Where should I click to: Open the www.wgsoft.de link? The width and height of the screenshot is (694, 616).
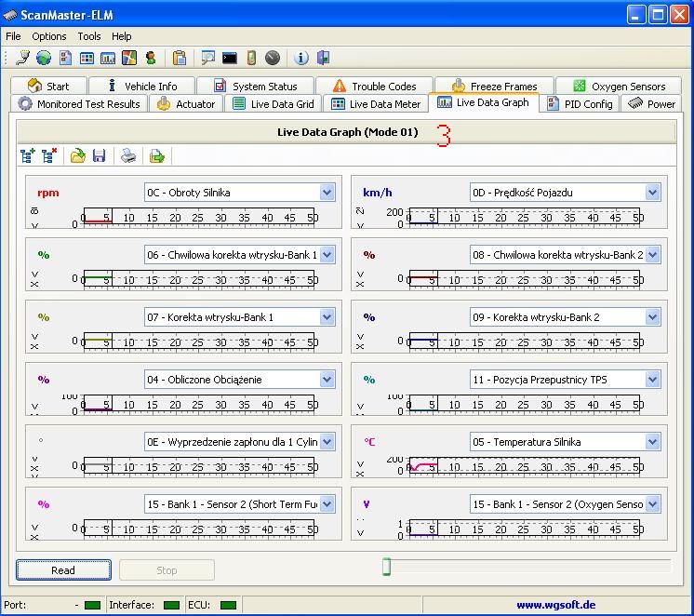tap(555, 605)
